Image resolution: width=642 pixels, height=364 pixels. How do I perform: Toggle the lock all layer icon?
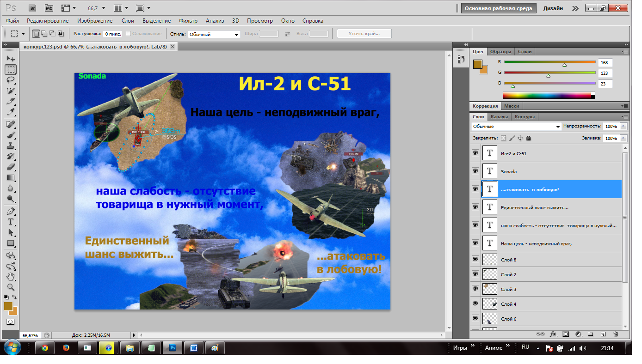click(x=529, y=138)
